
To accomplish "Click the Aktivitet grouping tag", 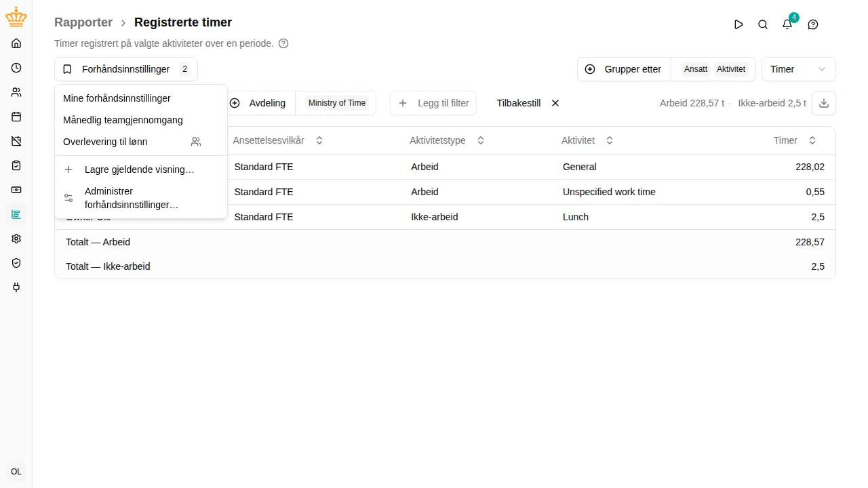I will pos(731,69).
